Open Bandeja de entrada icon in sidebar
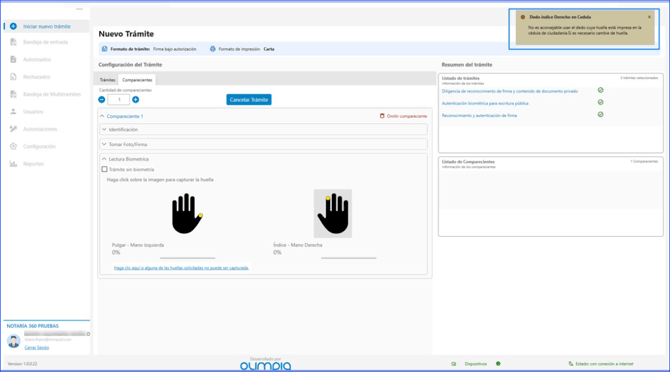 tap(13, 42)
